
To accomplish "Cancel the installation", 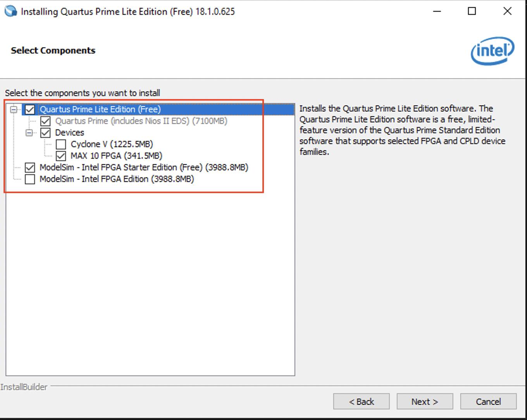I will click(x=488, y=401).
